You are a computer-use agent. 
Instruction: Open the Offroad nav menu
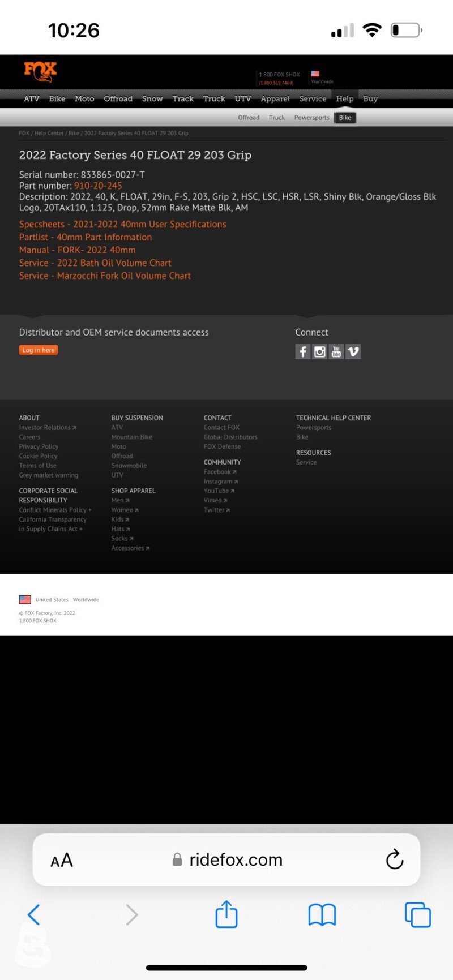point(118,98)
